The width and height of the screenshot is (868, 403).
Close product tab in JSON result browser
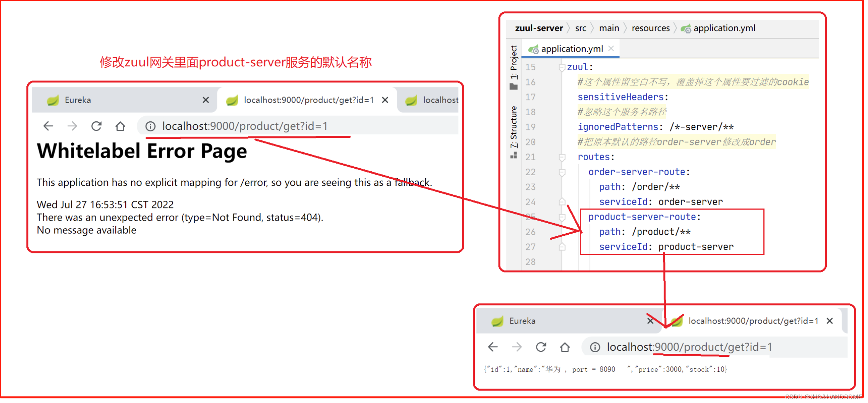(x=829, y=321)
